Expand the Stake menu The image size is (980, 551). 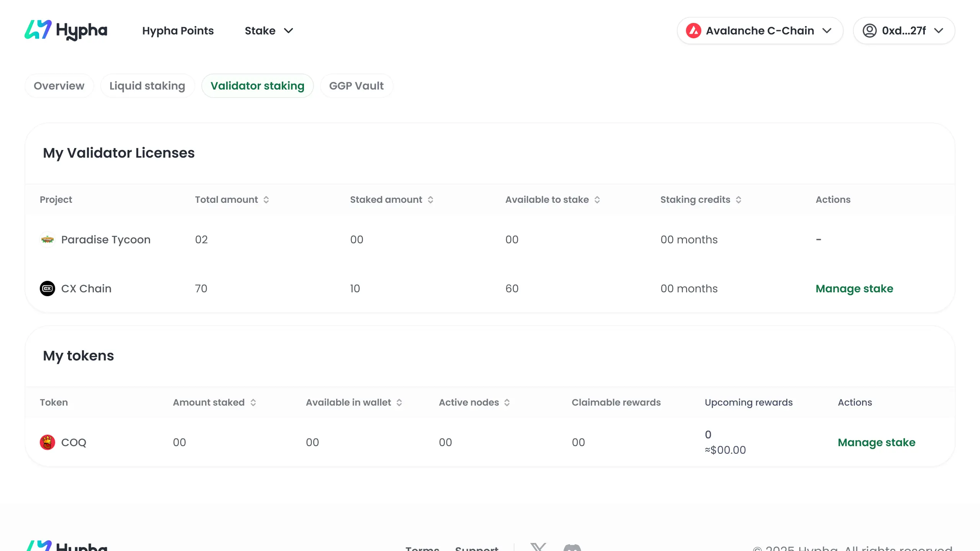tap(269, 31)
